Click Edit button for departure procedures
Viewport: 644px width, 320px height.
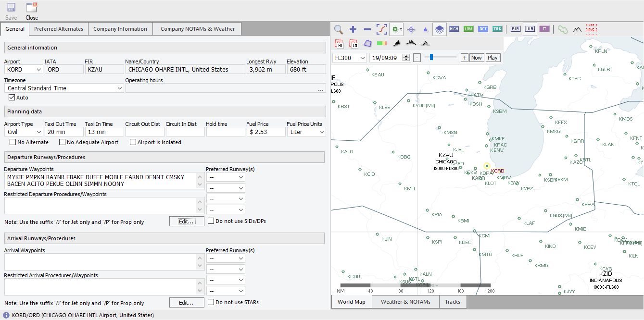tap(186, 222)
